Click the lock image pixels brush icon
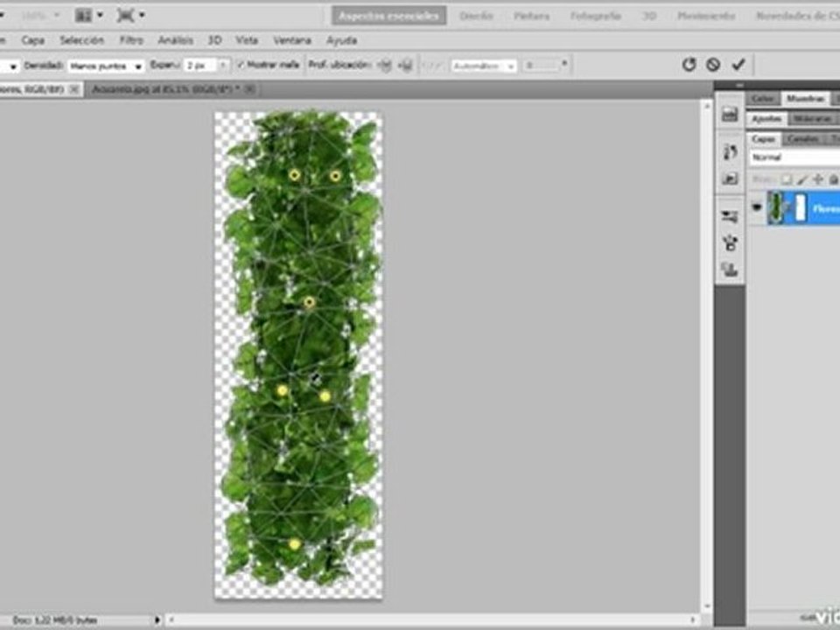 802,179
